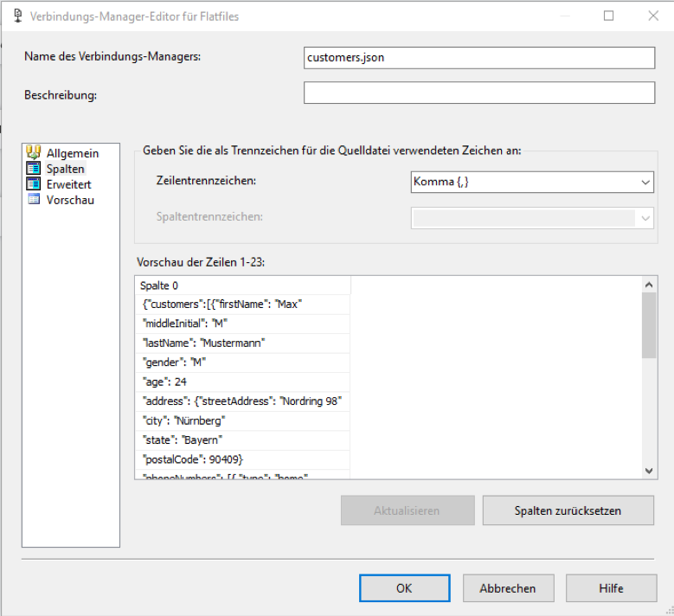Maximize the Verbindungs-Manager-Editor window
The width and height of the screenshot is (674, 616).
click(608, 16)
